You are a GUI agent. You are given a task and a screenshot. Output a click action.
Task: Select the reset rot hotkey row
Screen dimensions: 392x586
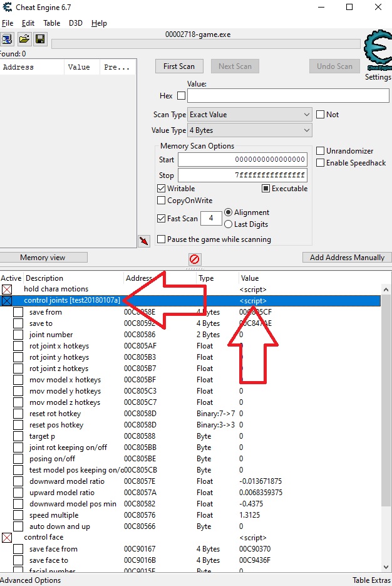click(190, 414)
